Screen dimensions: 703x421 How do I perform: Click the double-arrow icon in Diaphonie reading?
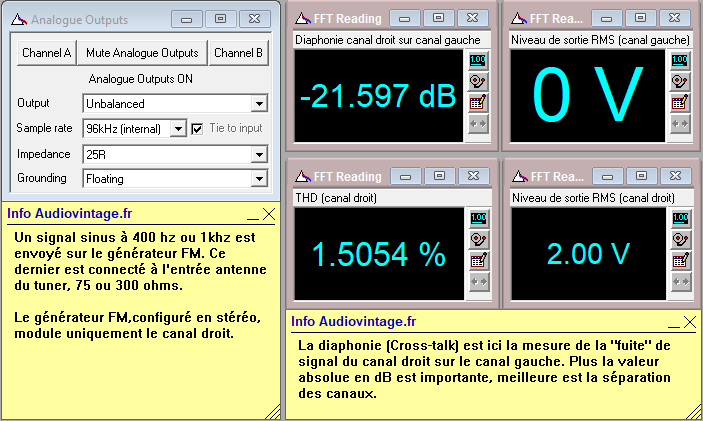(x=478, y=124)
